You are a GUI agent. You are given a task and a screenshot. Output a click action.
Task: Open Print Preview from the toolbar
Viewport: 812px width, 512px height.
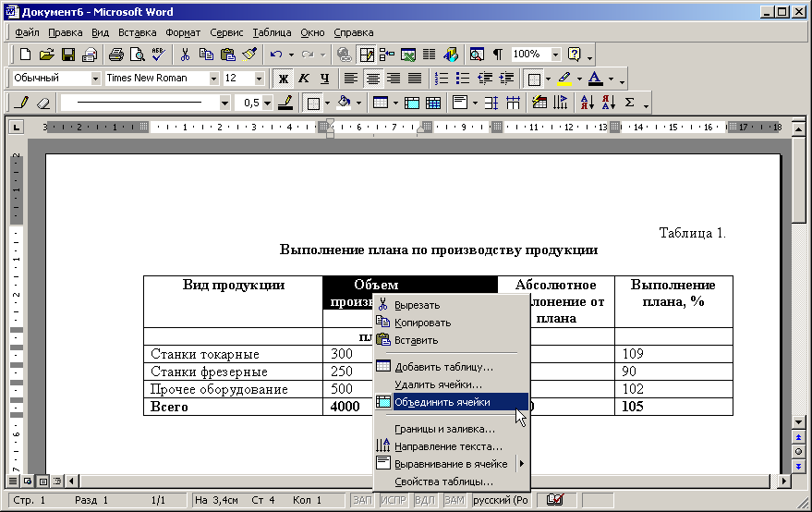click(138, 55)
